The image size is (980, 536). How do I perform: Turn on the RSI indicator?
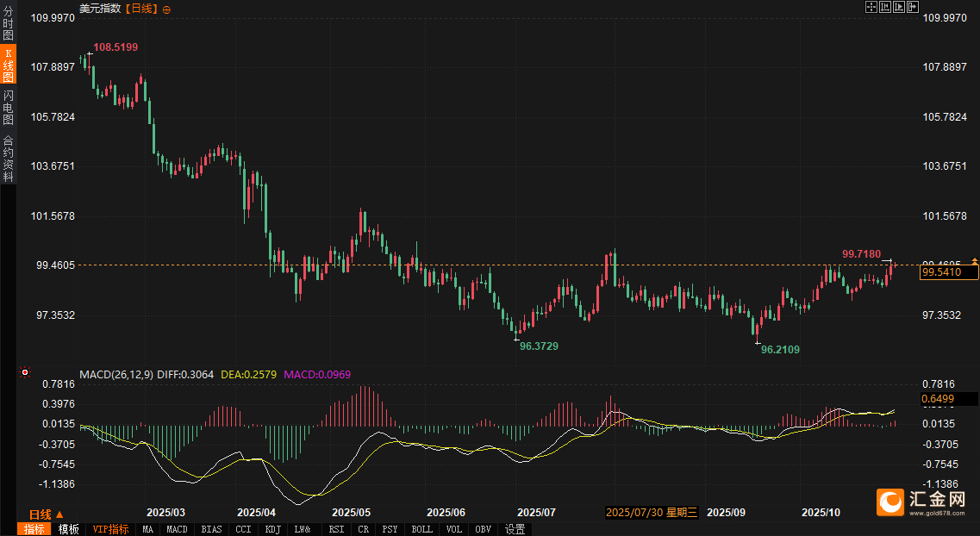point(336,529)
